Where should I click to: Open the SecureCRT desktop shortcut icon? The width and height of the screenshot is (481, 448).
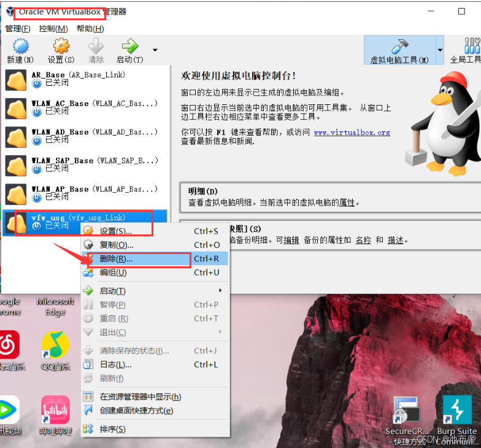click(407, 410)
